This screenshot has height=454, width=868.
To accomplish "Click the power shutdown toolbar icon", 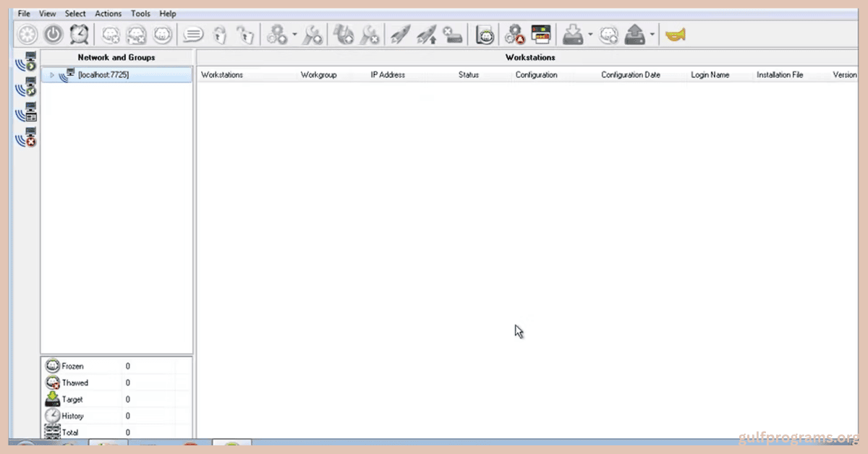I will point(54,35).
